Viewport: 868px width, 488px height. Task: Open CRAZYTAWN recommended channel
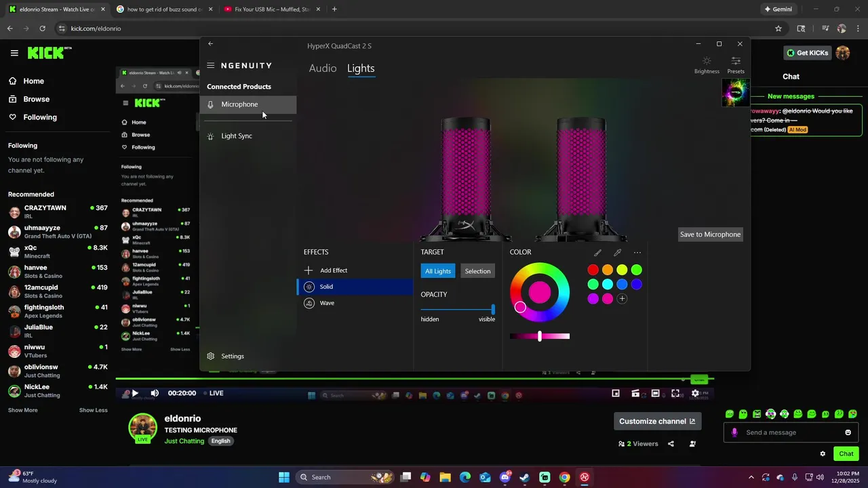(x=58, y=211)
